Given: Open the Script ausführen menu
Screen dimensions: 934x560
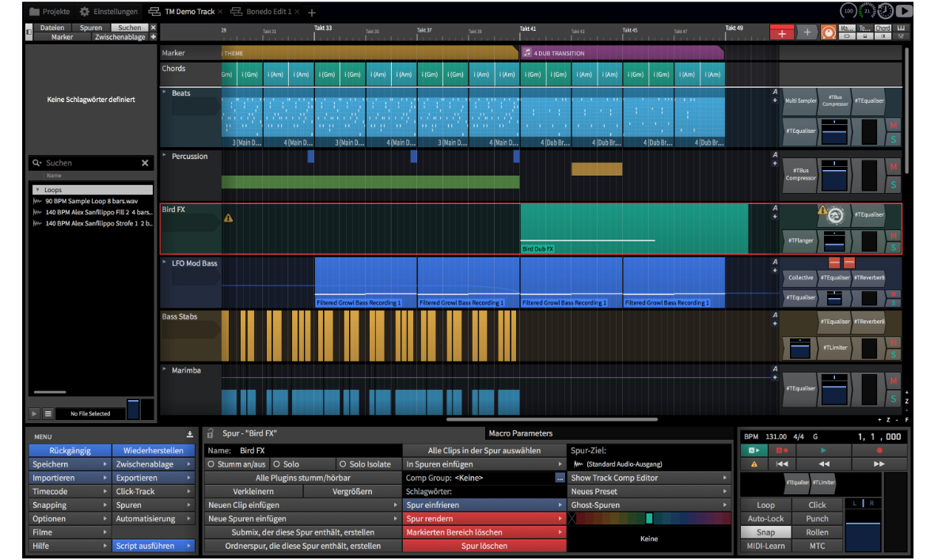Looking at the screenshot, I should [x=153, y=546].
